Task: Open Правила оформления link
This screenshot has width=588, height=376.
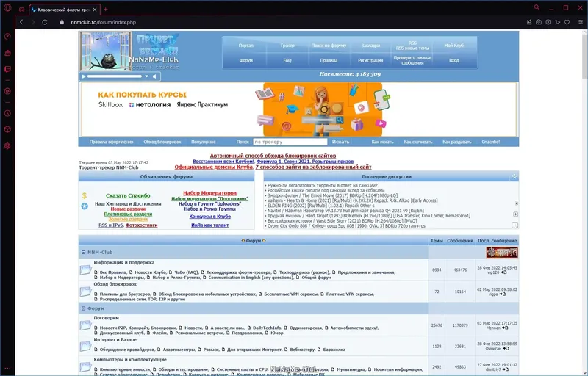Action: [x=112, y=142]
